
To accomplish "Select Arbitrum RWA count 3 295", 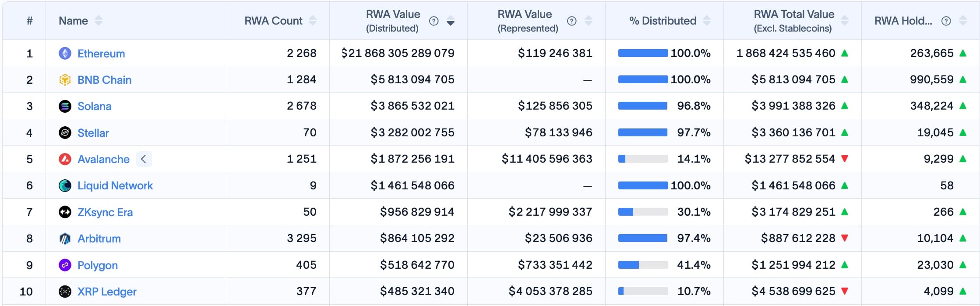I will (301, 238).
